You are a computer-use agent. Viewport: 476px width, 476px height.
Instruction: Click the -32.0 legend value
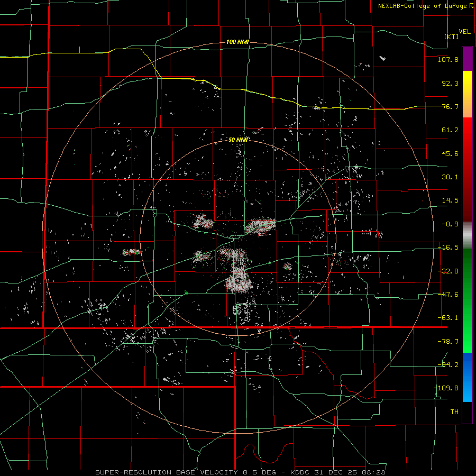point(448,271)
